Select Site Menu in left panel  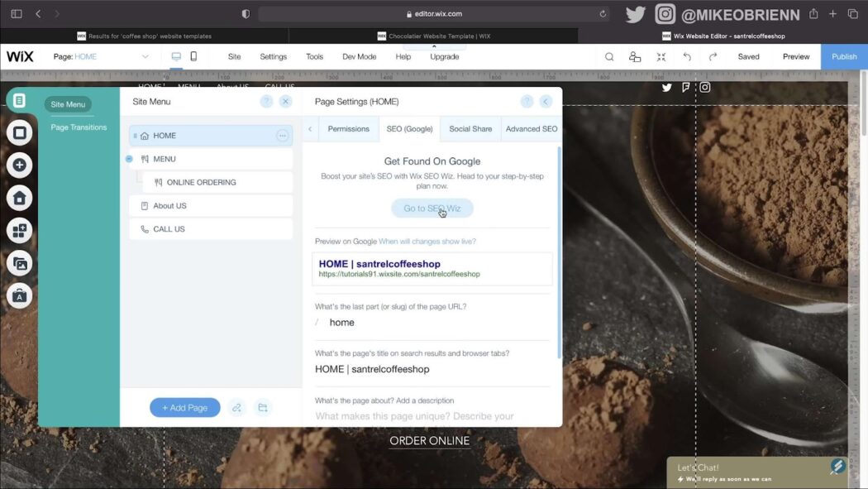68,104
